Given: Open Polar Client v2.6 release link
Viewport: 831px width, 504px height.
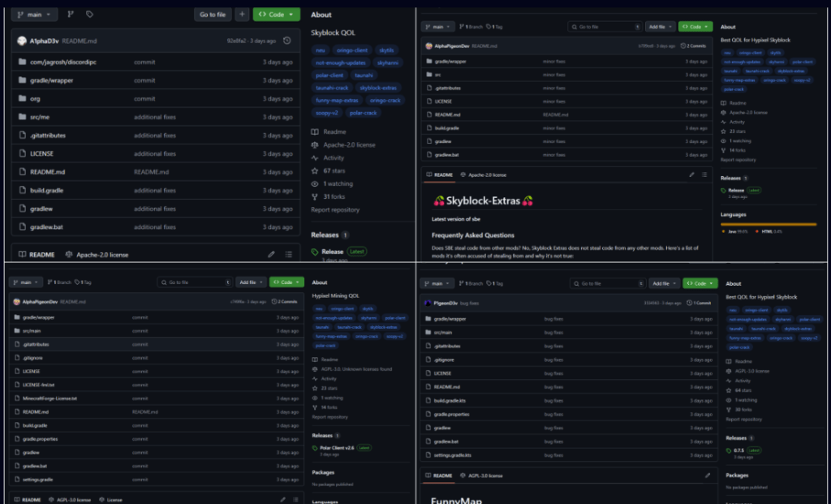Looking at the screenshot, I should pos(337,448).
